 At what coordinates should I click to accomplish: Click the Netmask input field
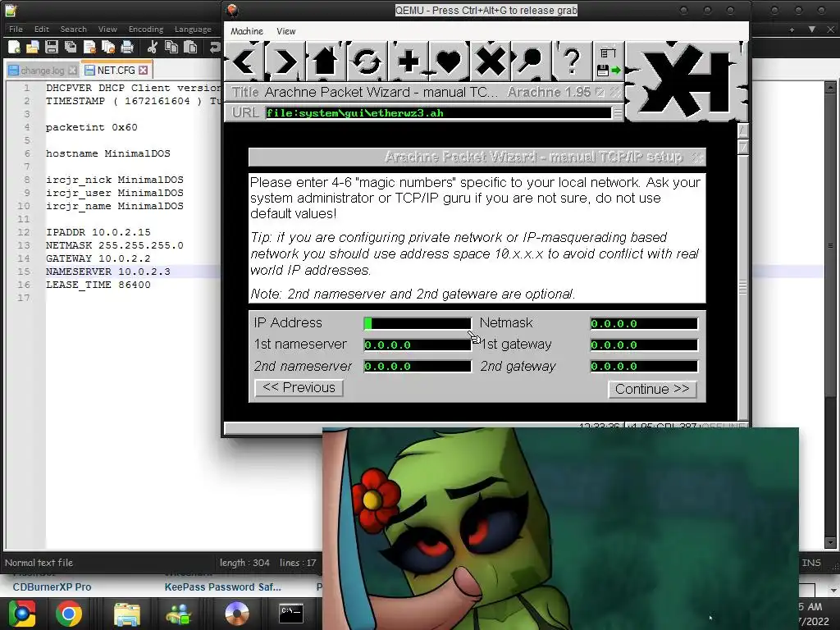(x=644, y=323)
